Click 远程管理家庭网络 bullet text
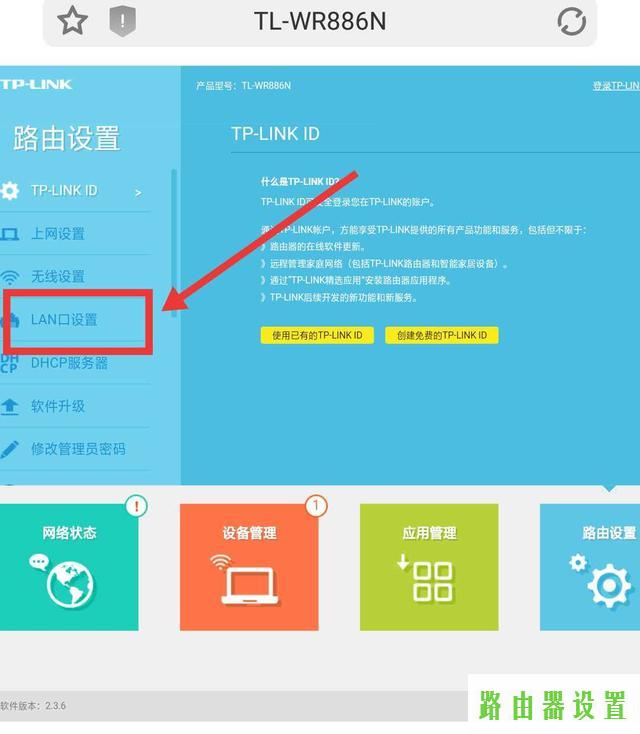 [x=388, y=264]
